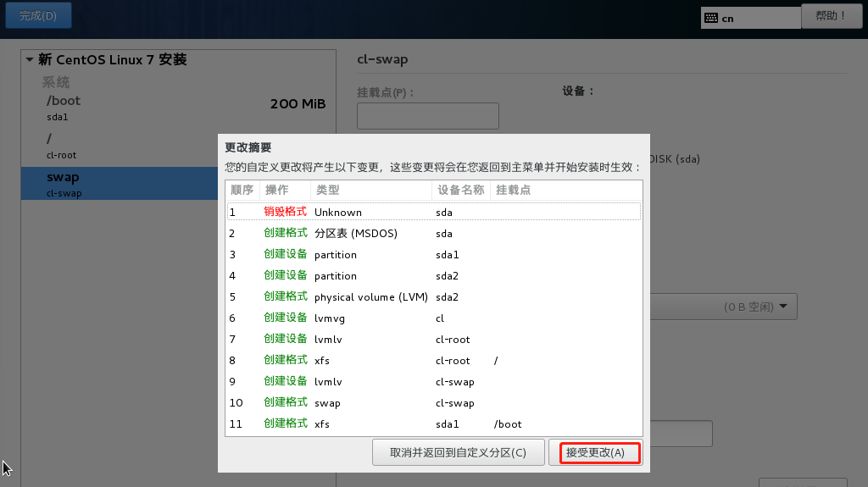This screenshot has height=487, width=868.
Task: Select row 7 lvmlv cl-root
Action: tap(434, 340)
